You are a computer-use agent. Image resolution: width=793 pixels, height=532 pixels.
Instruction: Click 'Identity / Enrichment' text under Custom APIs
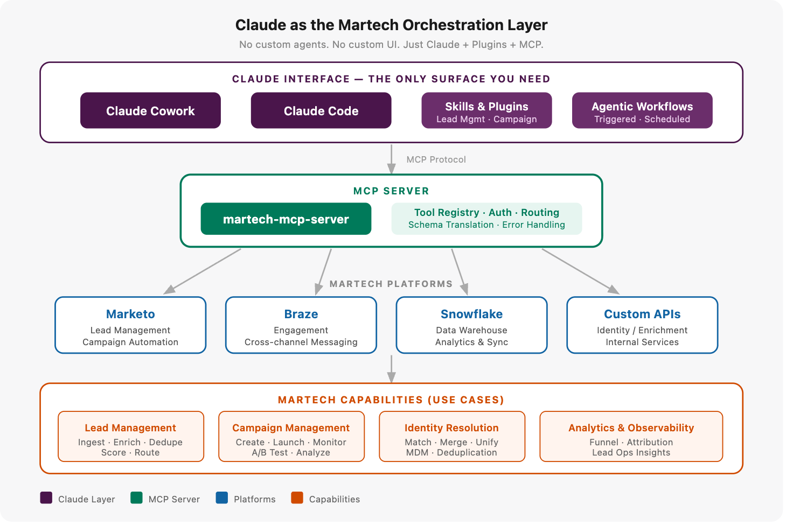tap(642, 331)
